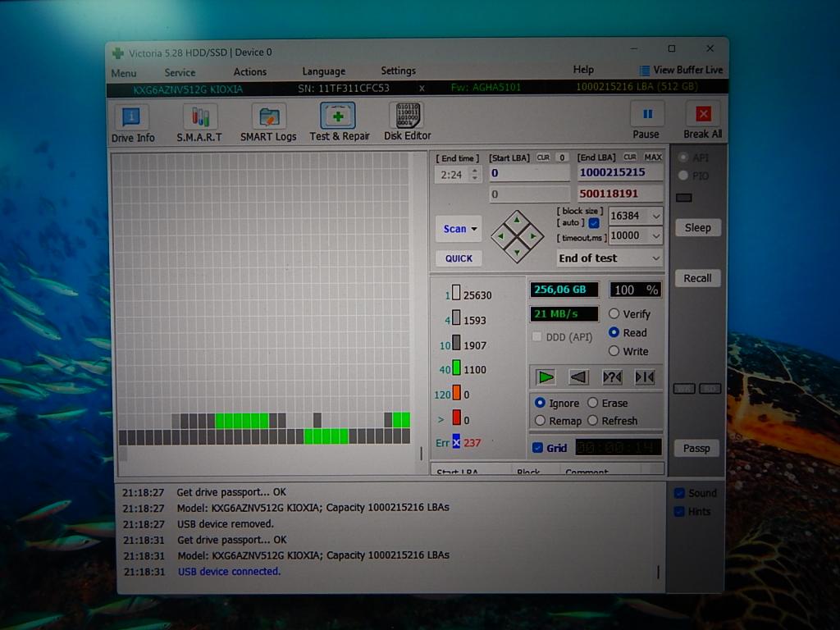Choose the Remap error action
This screenshot has height=630, width=840.
click(x=541, y=421)
